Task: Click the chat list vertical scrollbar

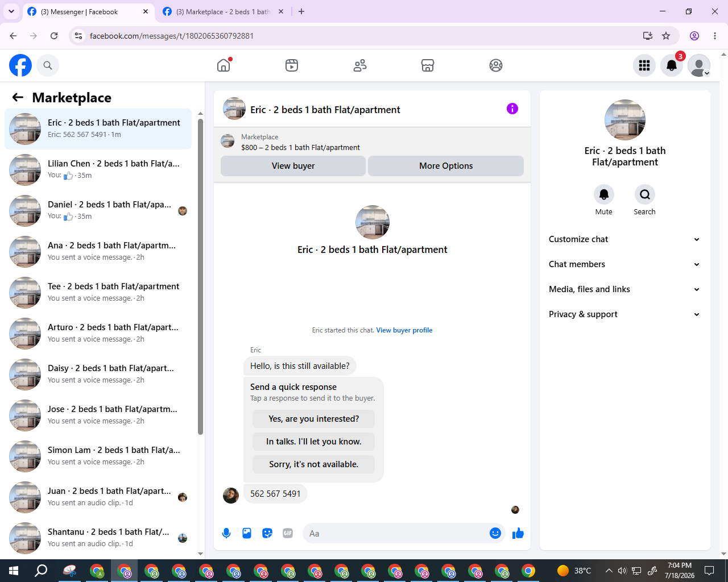Action: click(x=200, y=277)
